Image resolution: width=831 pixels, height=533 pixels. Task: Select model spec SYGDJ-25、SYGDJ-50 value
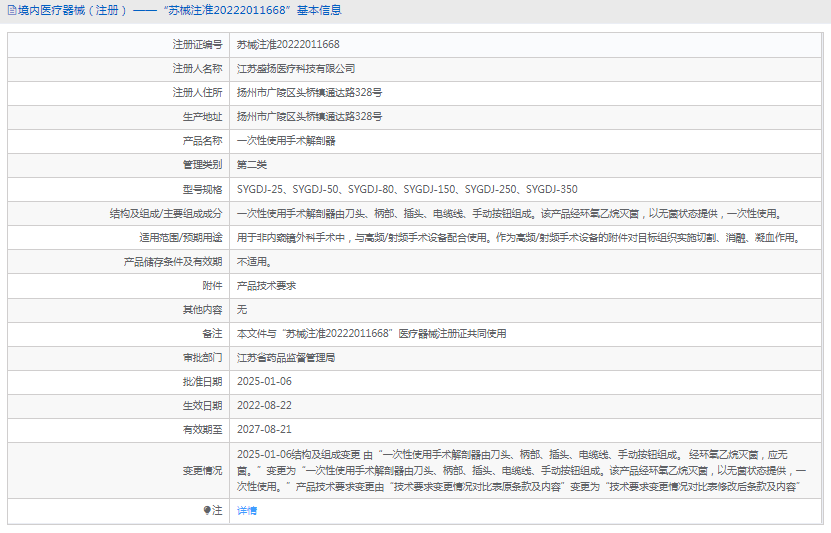click(407, 189)
